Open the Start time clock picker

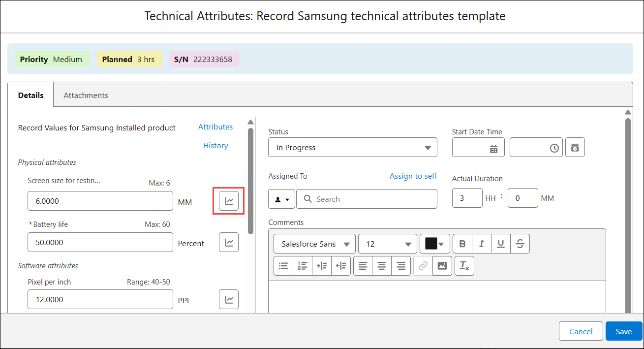point(554,148)
